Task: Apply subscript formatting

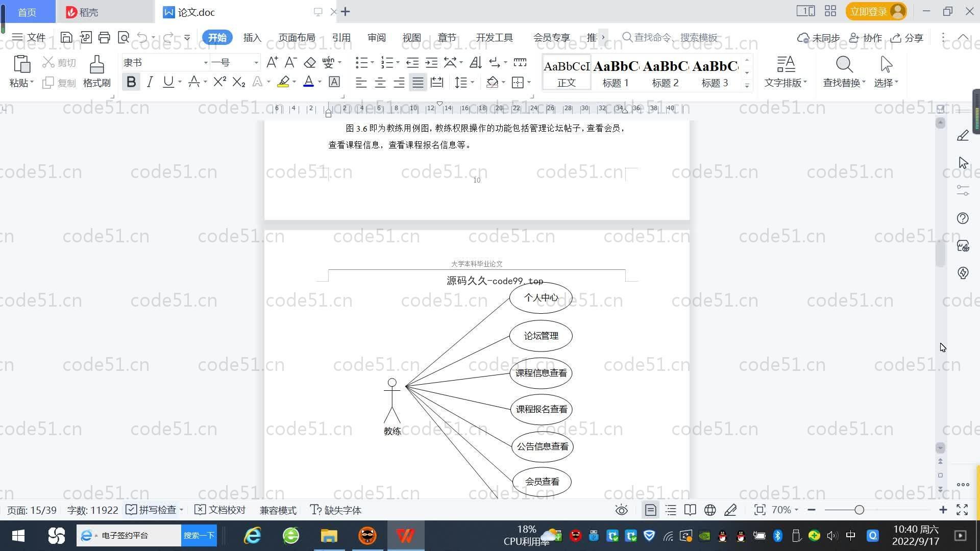Action: click(x=238, y=82)
